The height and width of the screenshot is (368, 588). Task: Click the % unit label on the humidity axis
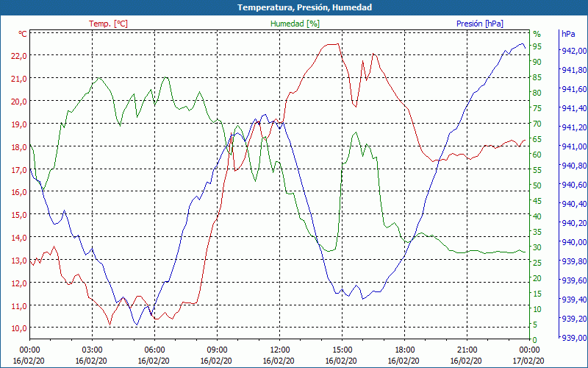(537, 34)
